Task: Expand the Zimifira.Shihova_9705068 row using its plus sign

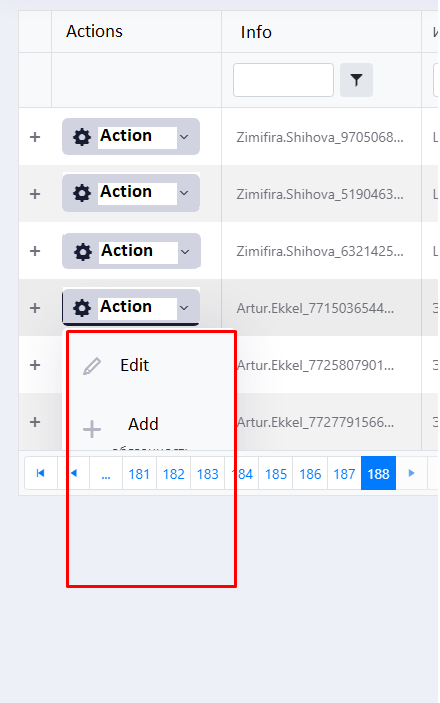Action: pos(35,137)
